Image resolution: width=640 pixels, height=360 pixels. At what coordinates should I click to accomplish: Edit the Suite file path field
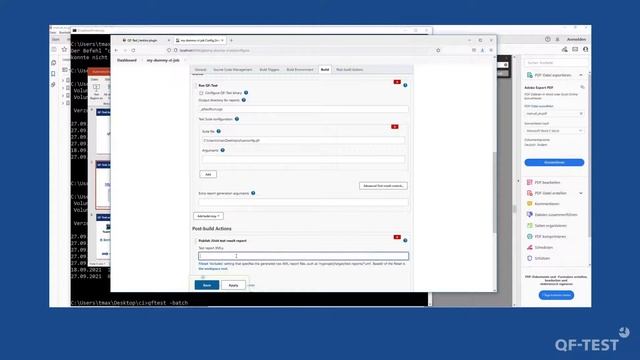click(303, 140)
